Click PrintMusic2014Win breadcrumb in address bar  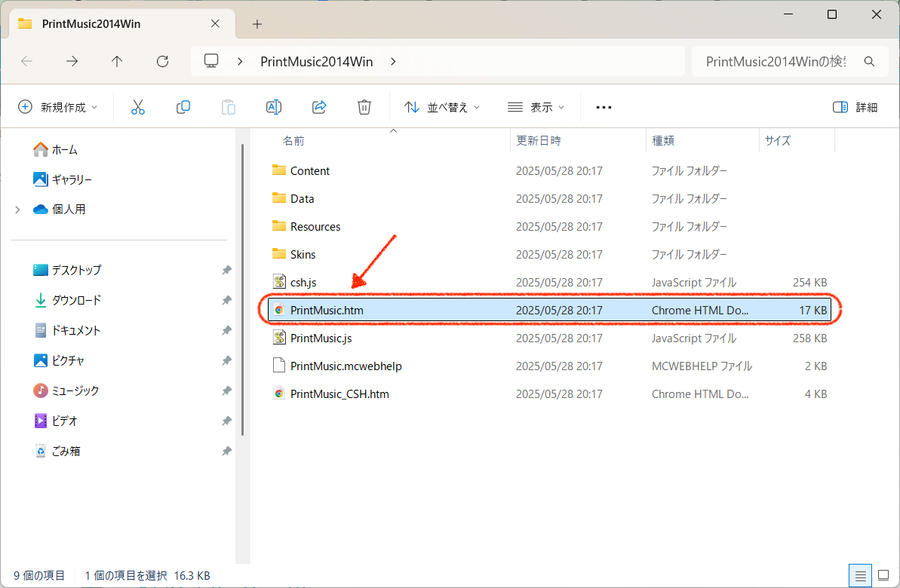point(317,61)
